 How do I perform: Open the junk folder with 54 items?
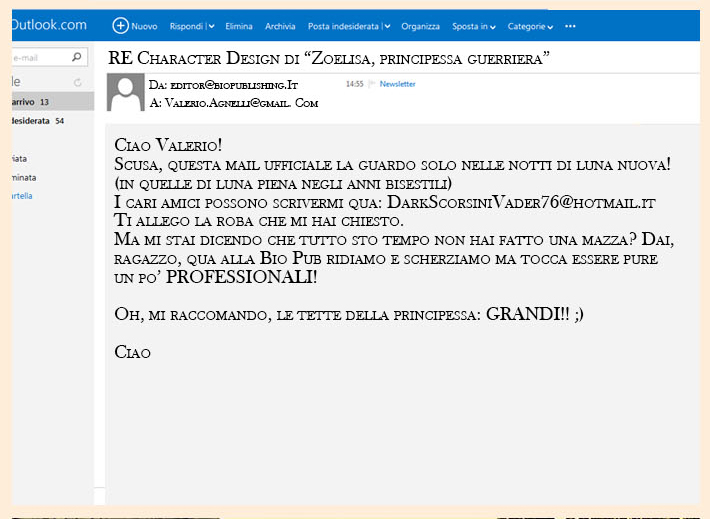tap(53, 121)
